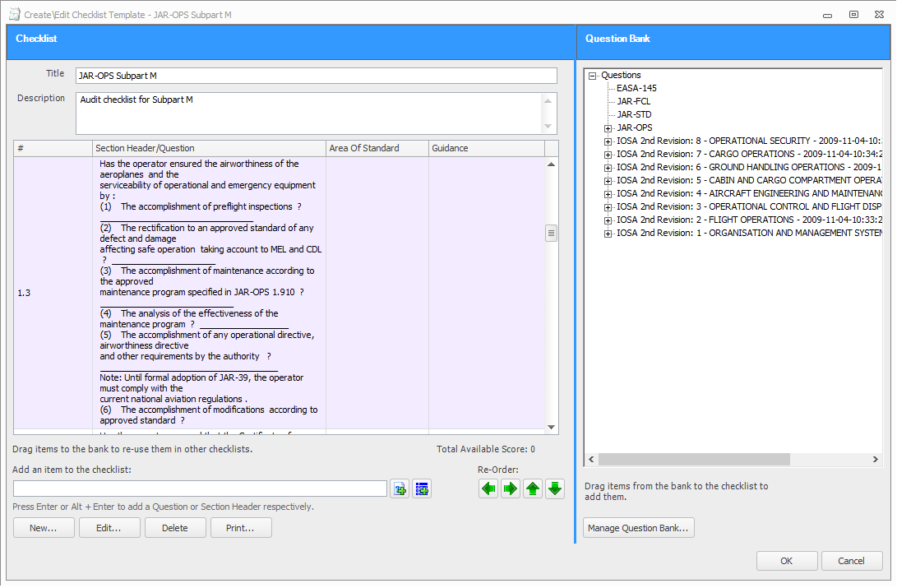897x588 pixels.
Task: Click the Area Of Standard column header
Action: [377, 148]
